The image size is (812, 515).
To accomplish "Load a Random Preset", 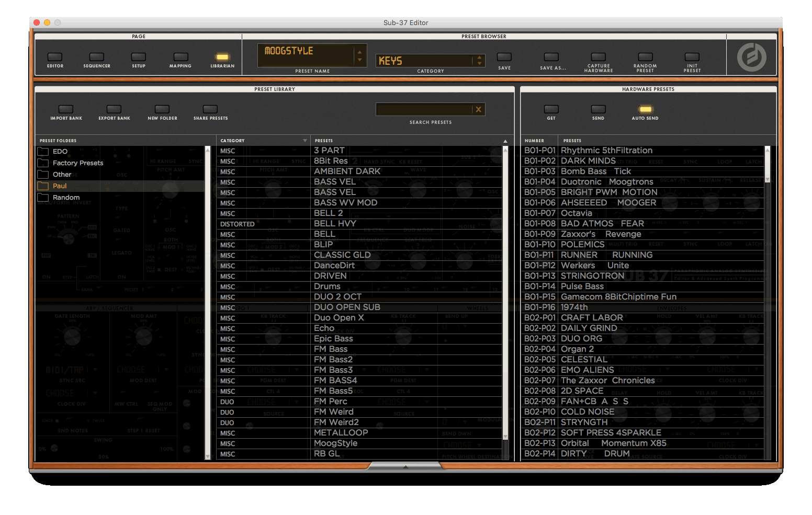I will (645, 57).
